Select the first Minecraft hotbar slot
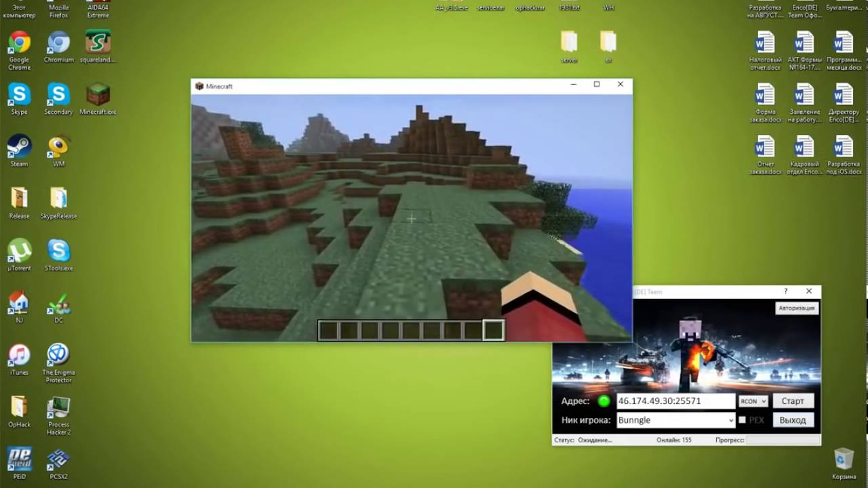Viewport: 868px width, 488px height. tap(329, 330)
